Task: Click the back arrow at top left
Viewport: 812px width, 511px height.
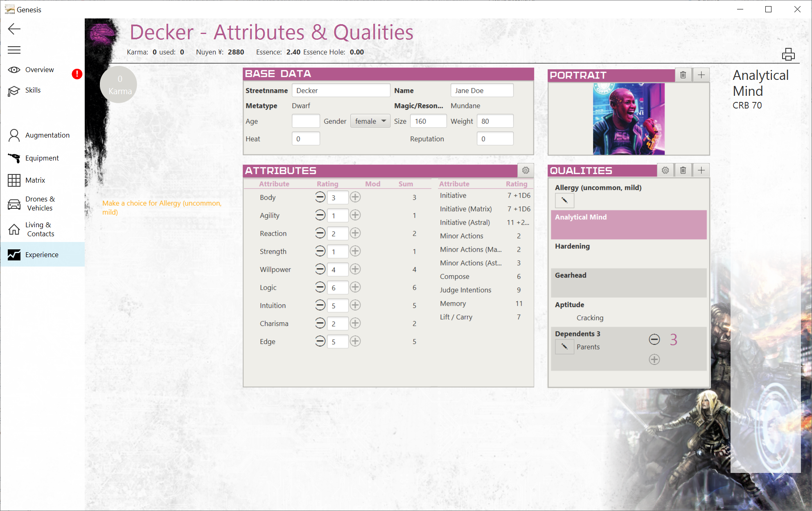Action: click(14, 29)
